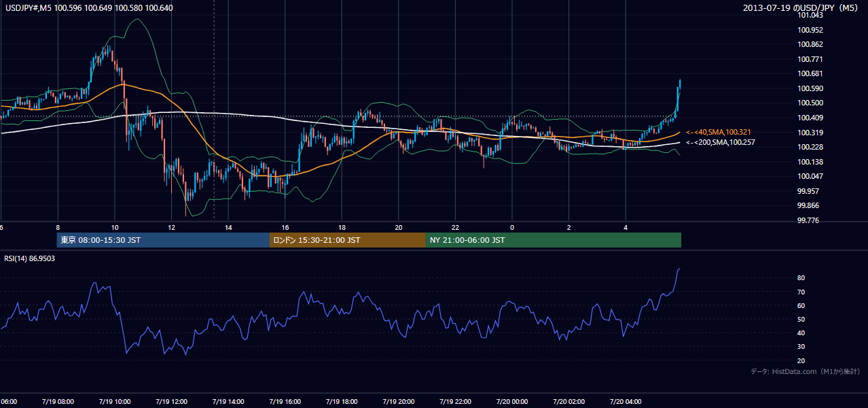Click price axis label 100.319
The height and width of the screenshot is (408, 868).
pos(812,133)
